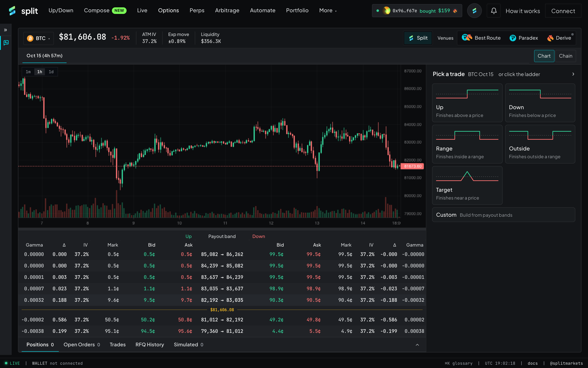
Task: Open the docs link in footer
Action: pos(533,363)
